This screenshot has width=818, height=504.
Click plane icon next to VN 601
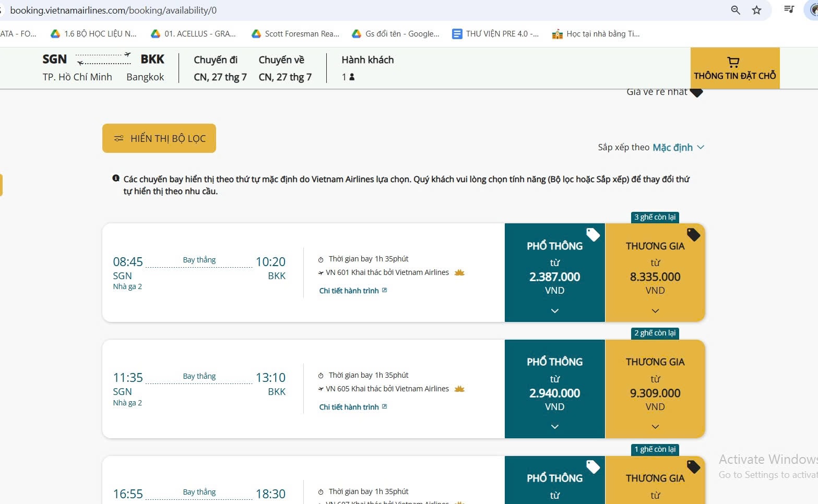[x=321, y=273]
